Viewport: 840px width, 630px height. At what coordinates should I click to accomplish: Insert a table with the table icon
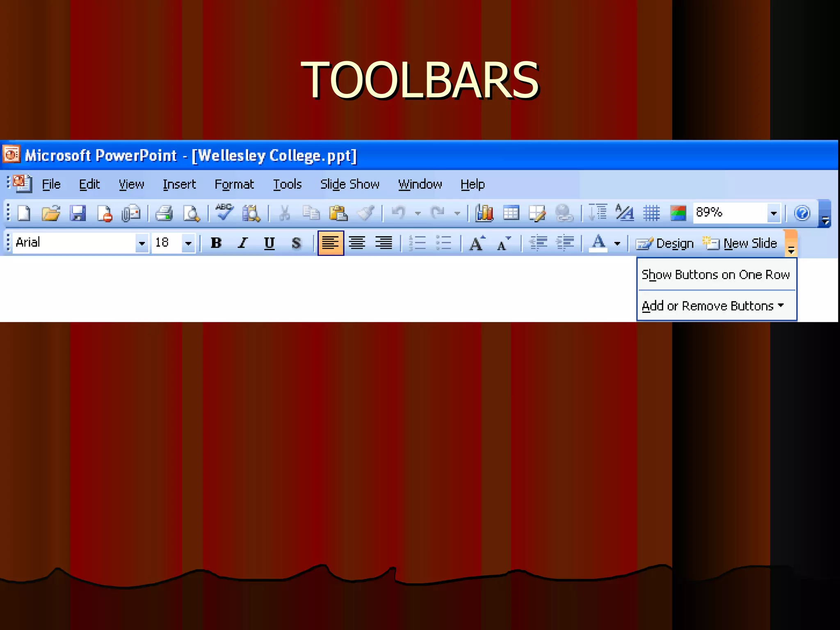tap(511, 213)
